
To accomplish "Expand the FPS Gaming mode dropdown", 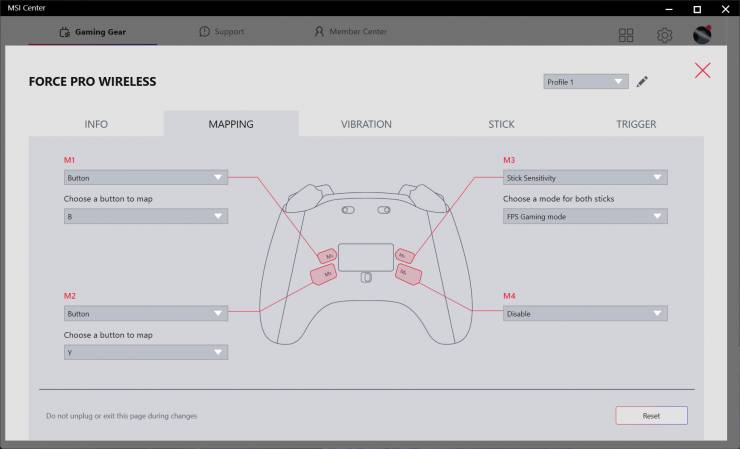I will (x=584, y=216).
